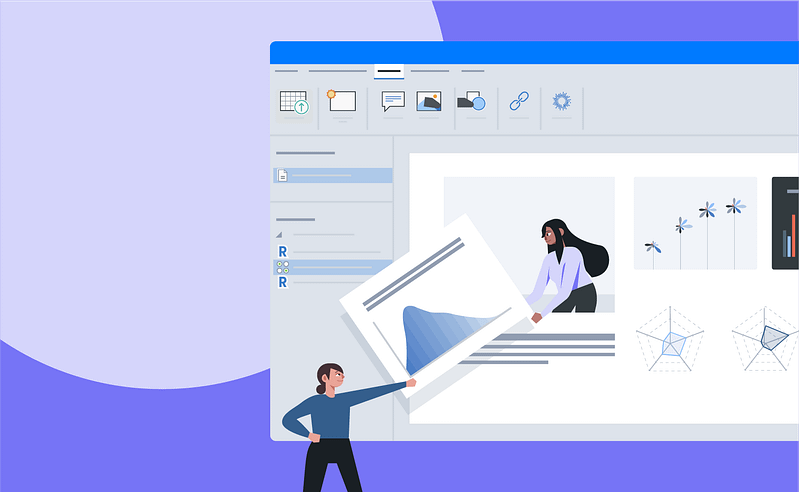Click the table upload icon with green arrow
Viewport: 799px width, 492px height.
point(294,102)
